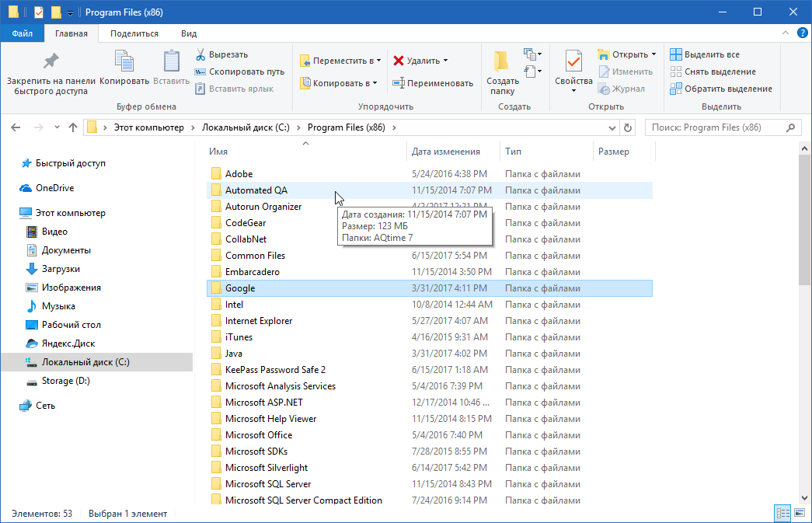Open customize quick access toolbar dropdown
Viewport: 812px width, 523px height.
(70, 13)
